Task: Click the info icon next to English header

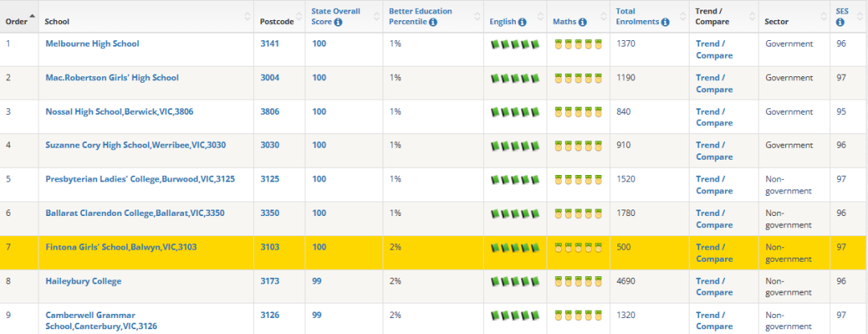Action: pos(522,22)
